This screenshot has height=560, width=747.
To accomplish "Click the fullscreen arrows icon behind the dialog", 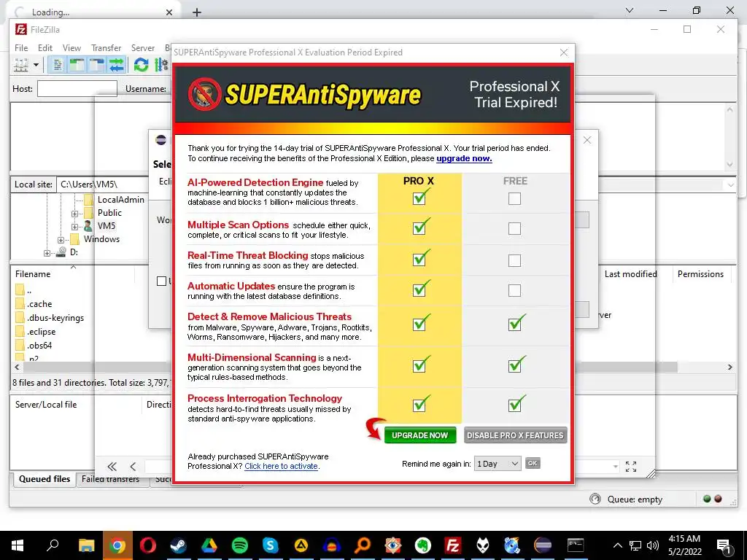I will coord(631,467).
